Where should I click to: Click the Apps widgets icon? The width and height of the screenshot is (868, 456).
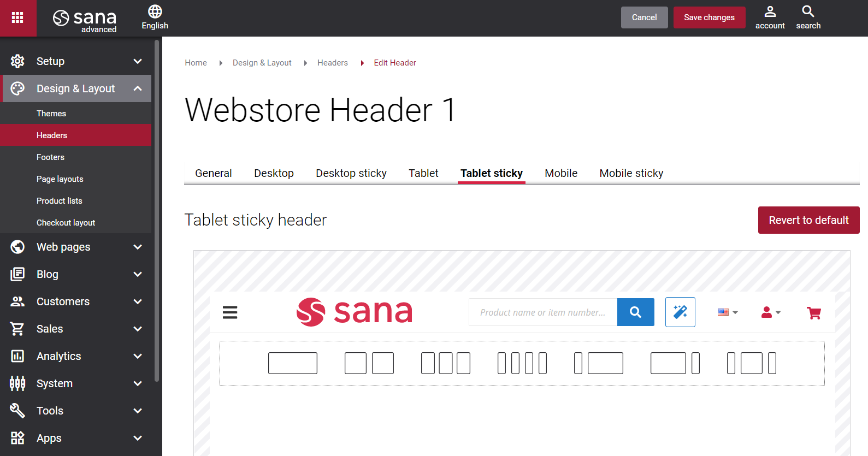pos(17,438)
